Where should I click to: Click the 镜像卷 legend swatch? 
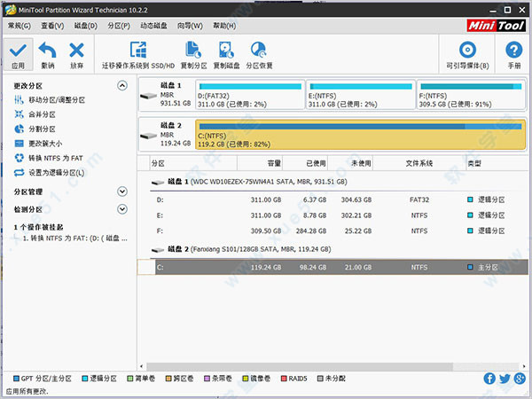(246, 379)
